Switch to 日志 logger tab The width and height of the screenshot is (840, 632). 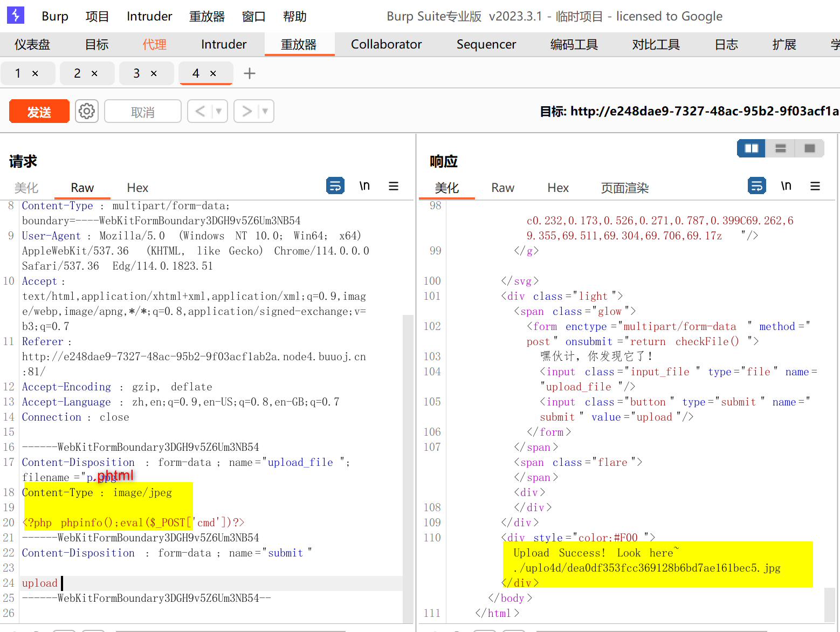tap(726, 44)
